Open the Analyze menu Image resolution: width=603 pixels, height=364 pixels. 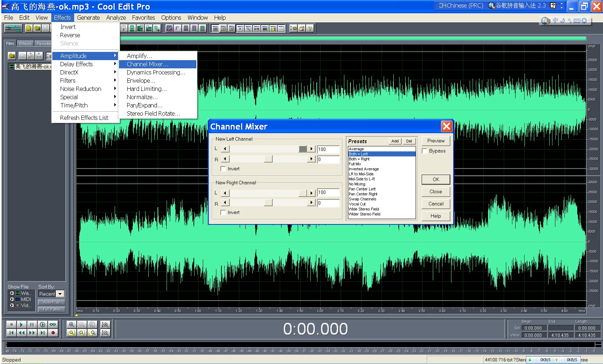(116, 18)
